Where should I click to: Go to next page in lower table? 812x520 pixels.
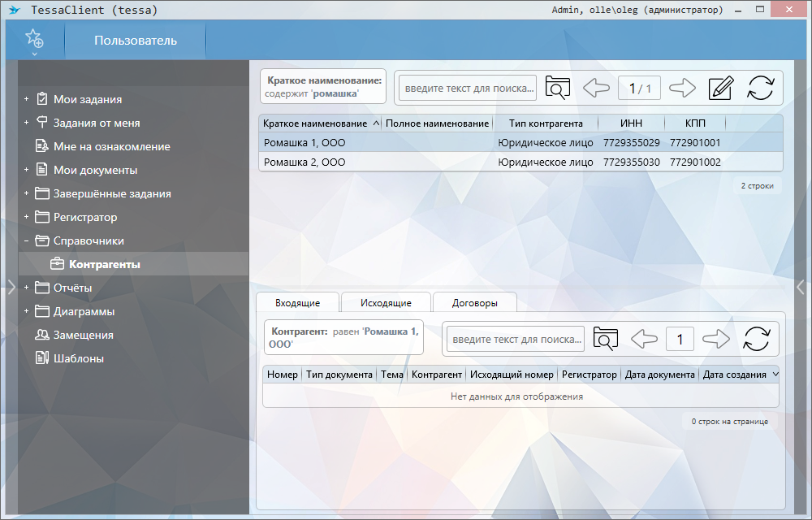click(x=716, y=339)
